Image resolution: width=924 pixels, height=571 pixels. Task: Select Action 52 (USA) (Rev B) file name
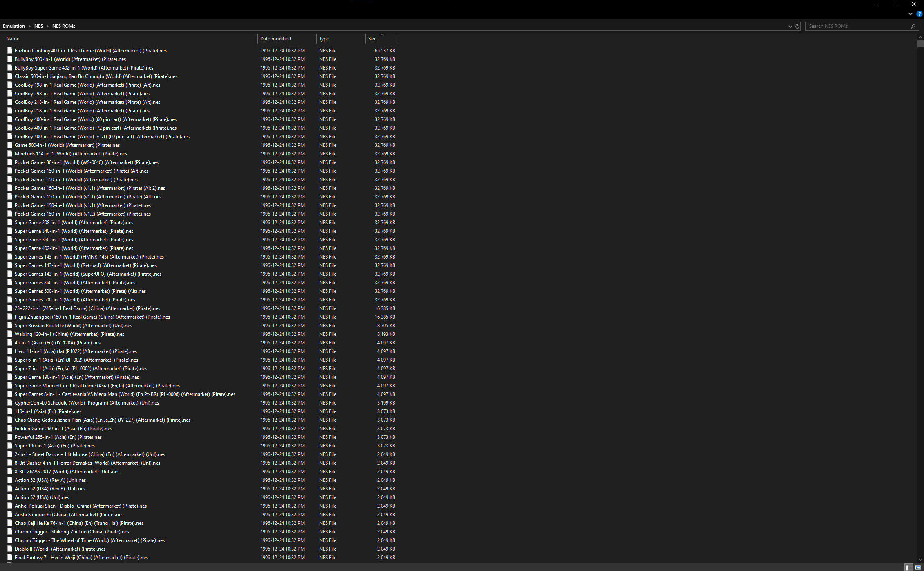point(50,489)
